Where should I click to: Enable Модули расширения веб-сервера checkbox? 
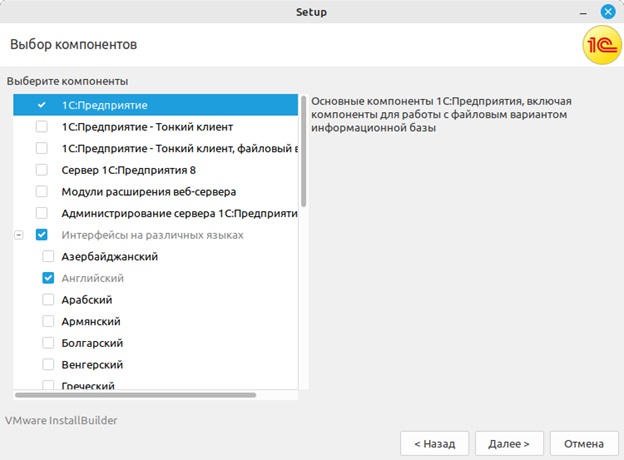(x=41, y=192)
